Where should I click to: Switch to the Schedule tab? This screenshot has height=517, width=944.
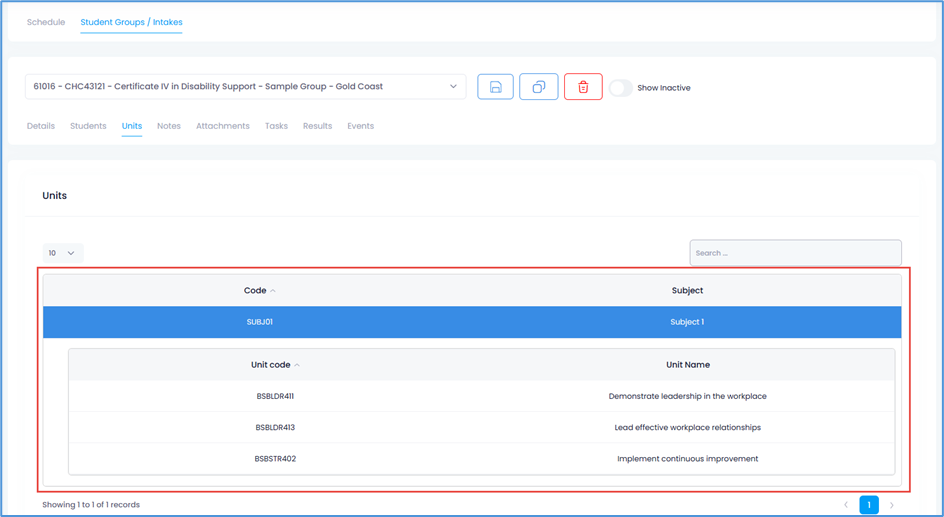pos(46,22)
